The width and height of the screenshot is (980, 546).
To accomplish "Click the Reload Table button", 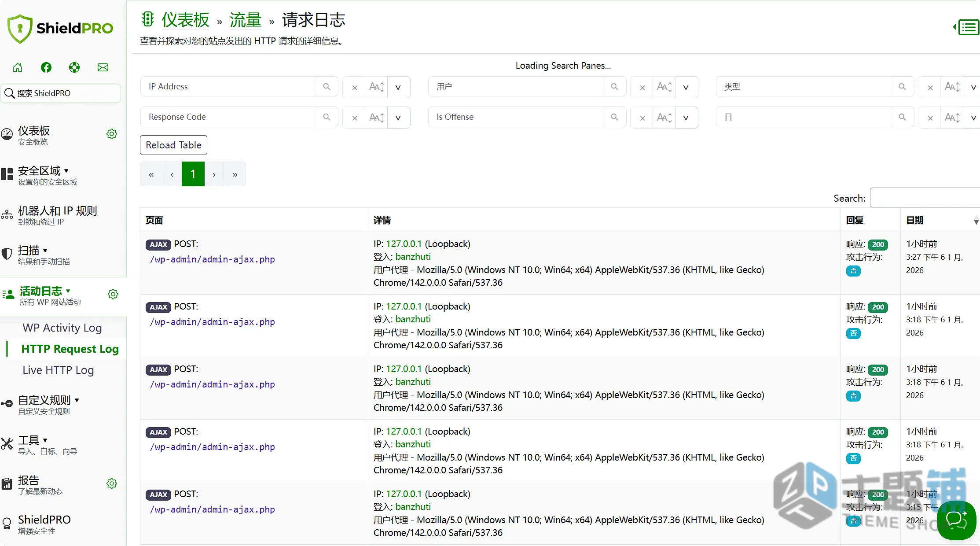I will [173, 145].
